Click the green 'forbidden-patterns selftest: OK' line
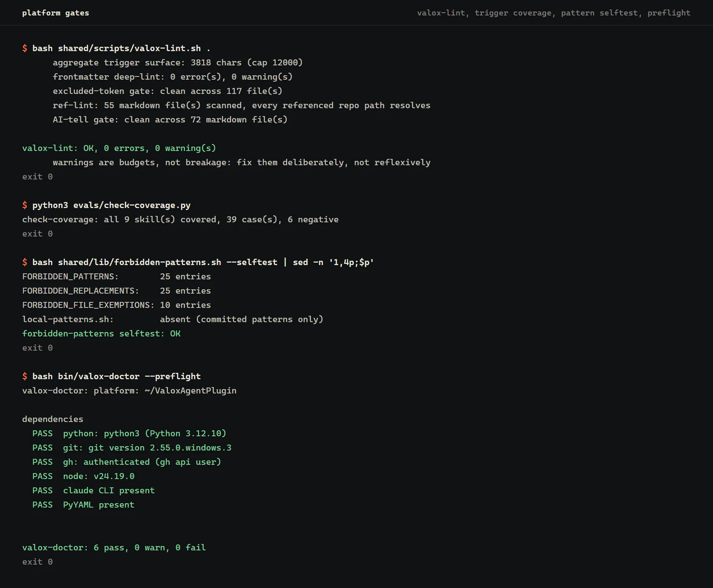This screenshot has height=588, width=713. point(101,334)
